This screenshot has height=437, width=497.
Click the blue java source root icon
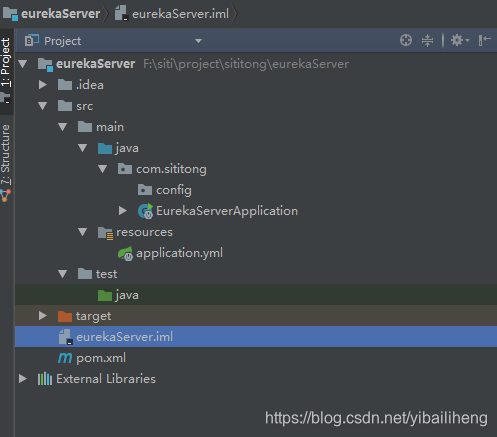click(x=105, y=148)
